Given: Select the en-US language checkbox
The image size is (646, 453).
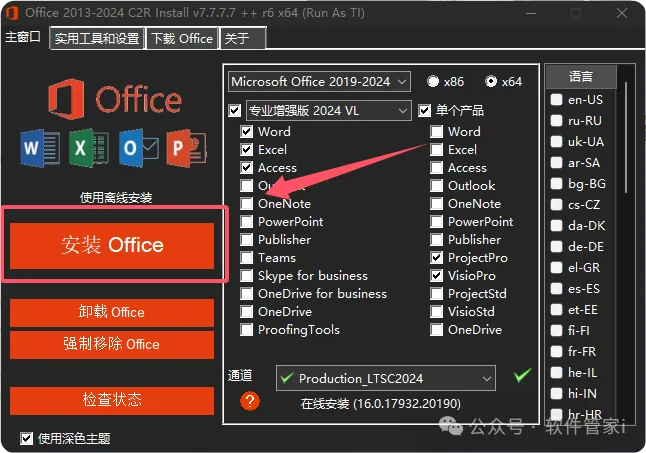Looking at the screenshot, I should coord(557,99).
